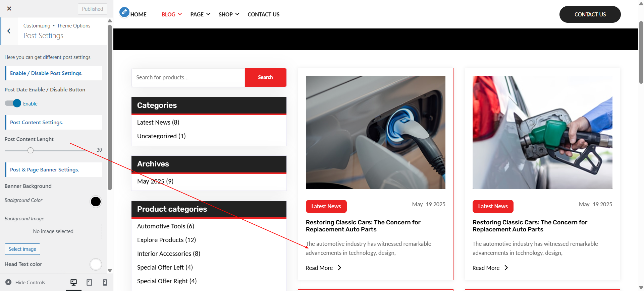Click the Published button
The height and width of the screenshot is (291, 644).
(93, 9)
